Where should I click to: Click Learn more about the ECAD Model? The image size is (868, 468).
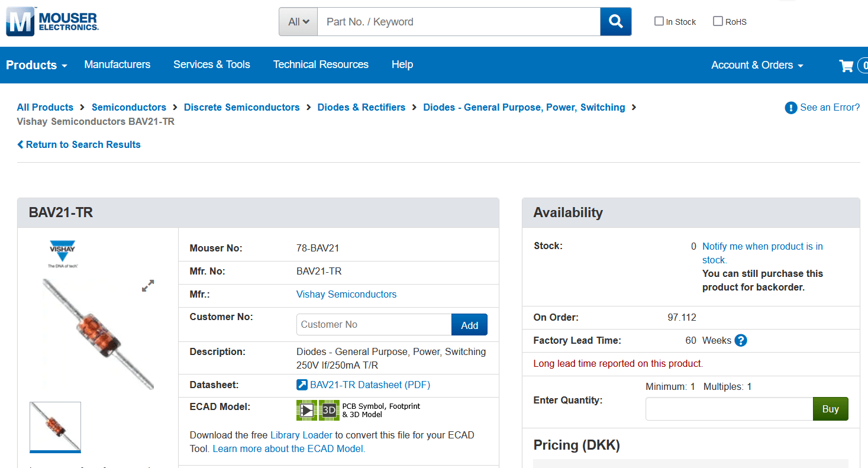(289, 448)
